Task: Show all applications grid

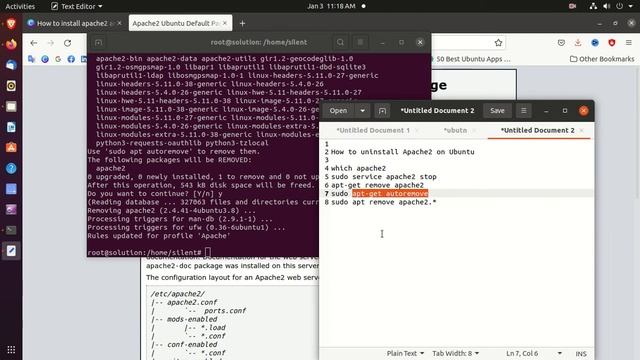Action: click(x=11, y=350)
